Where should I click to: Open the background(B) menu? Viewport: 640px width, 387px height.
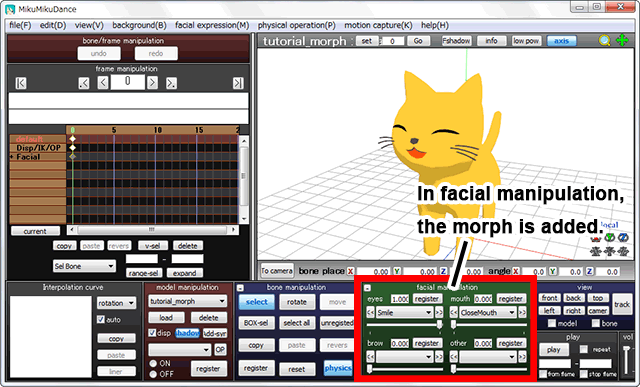pos(139,25)
